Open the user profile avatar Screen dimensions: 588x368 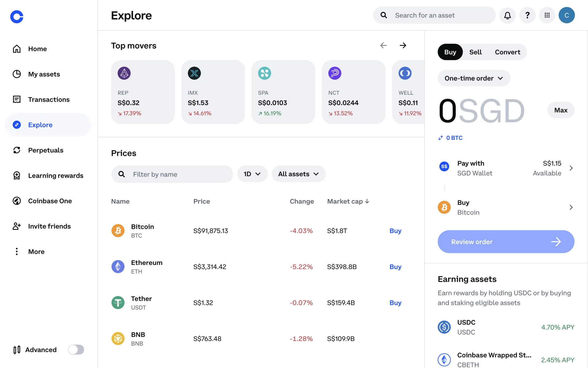[x=567, y=15]
